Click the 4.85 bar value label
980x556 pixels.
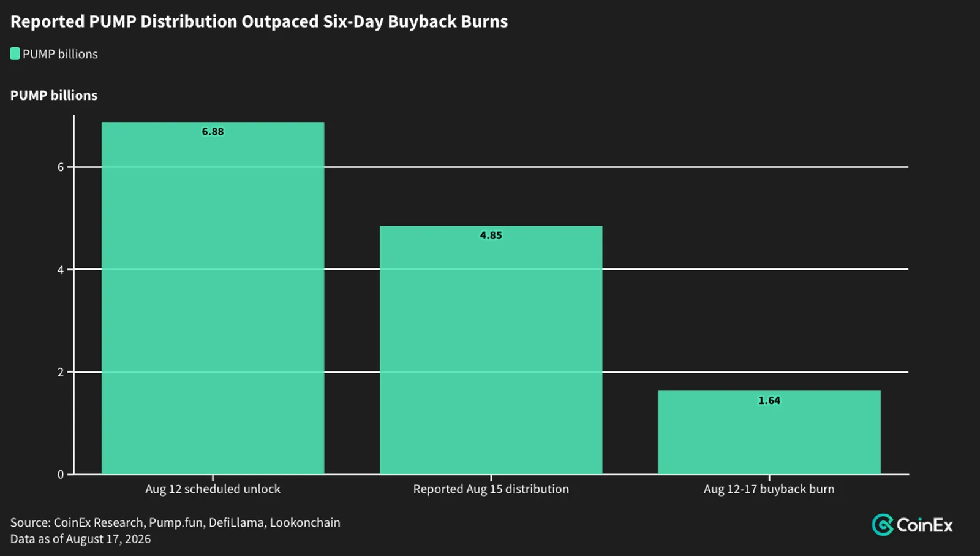coord(491,235)
